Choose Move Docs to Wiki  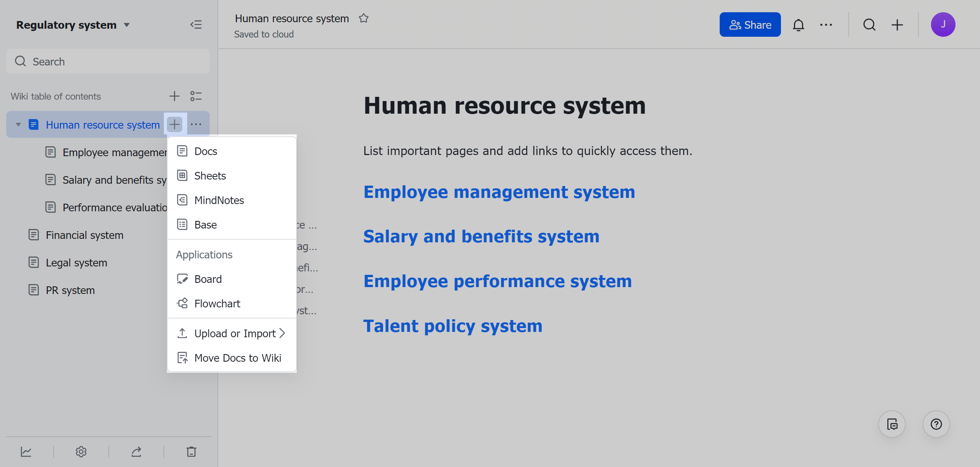232,358
